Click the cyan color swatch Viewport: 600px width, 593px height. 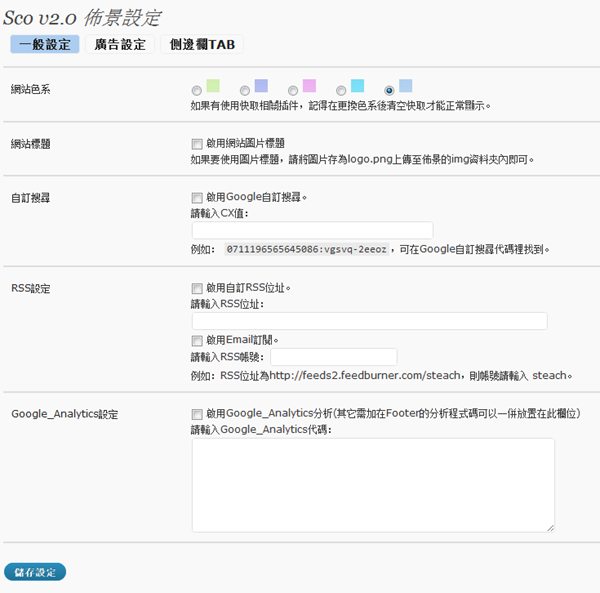point(357,85)
